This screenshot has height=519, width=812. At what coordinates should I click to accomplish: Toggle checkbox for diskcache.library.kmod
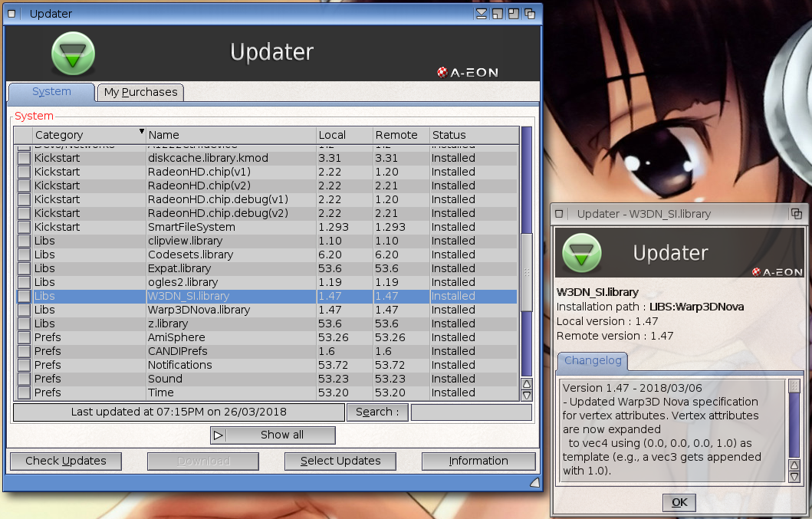pyautogui.click(x=24, y=158)
